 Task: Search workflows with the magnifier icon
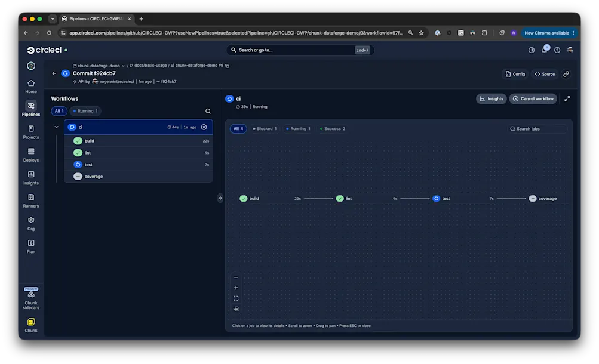click(x=208, y=111)
